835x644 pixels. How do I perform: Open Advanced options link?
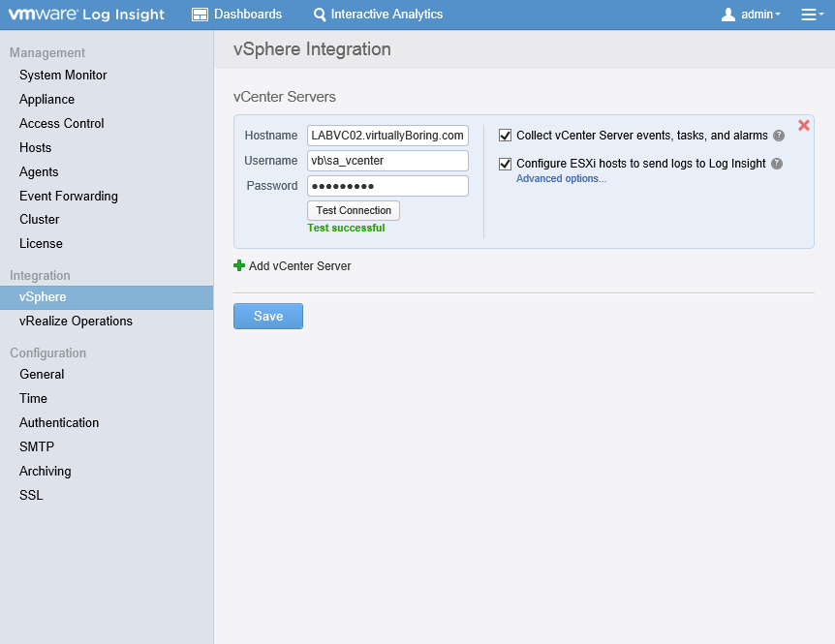point(561,179)
